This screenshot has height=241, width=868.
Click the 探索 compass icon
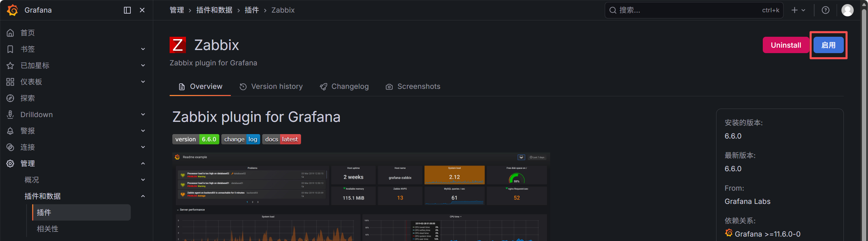click(10, 98)
